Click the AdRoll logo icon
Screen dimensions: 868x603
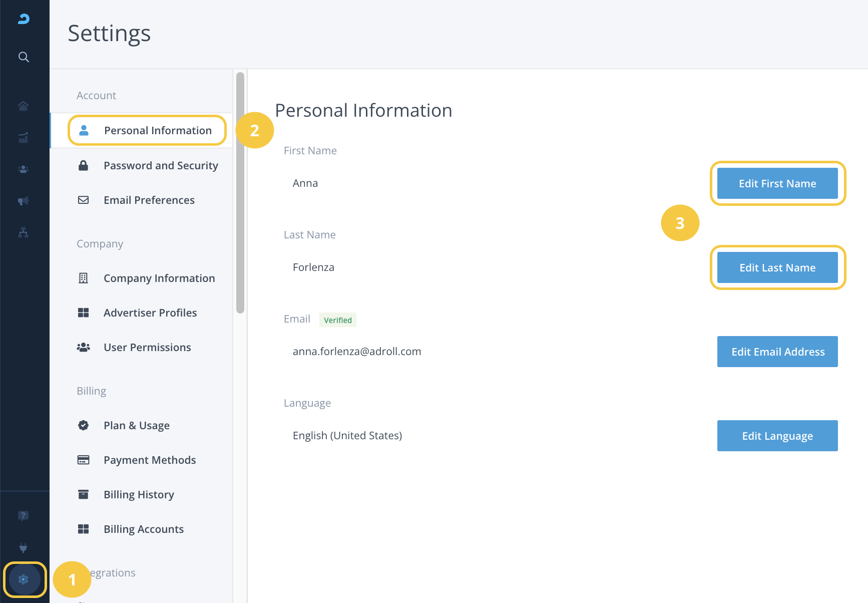24,19
